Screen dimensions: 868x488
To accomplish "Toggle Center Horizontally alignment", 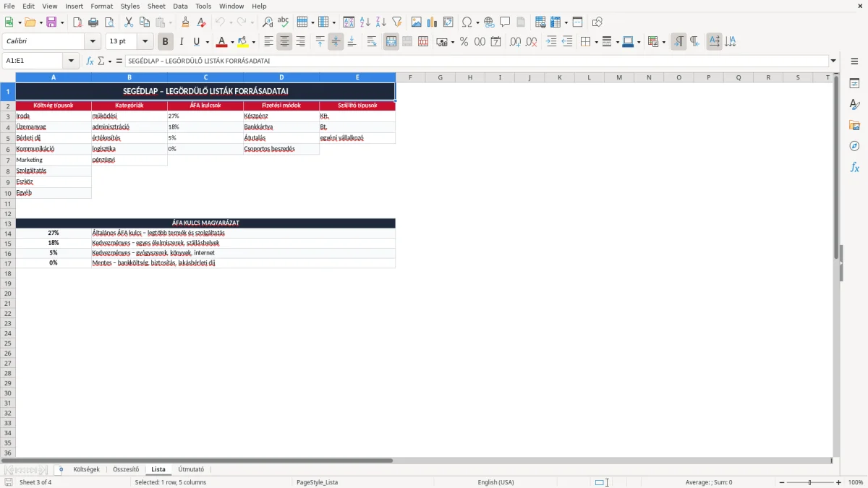I will click(x=284, y=42).
